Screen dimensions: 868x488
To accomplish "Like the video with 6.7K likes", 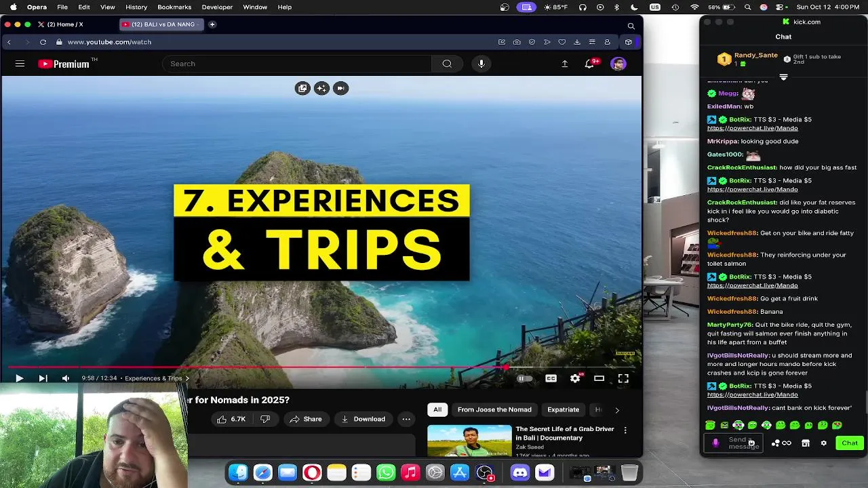I will [x=231, y=419].
